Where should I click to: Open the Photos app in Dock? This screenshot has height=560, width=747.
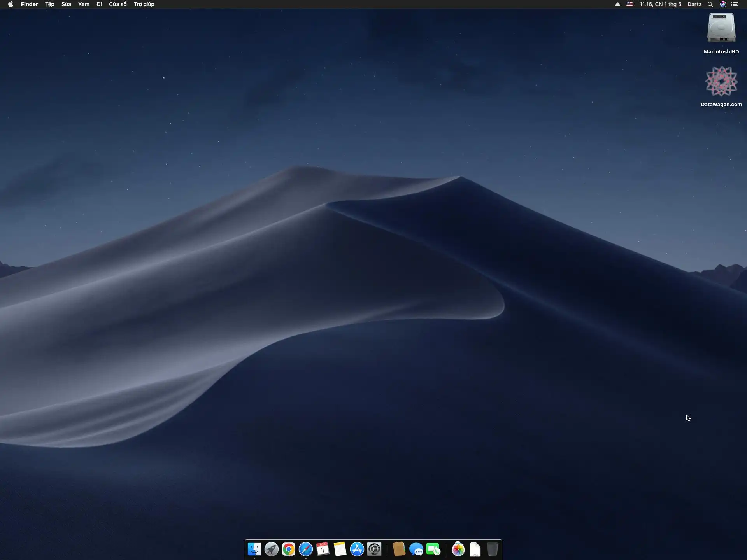[x=458, y=549]
